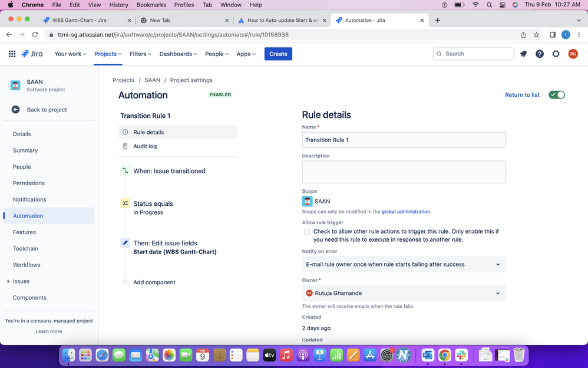
Task: Click the Description text area
Action: pyautogui.click(x=404, y=172)
